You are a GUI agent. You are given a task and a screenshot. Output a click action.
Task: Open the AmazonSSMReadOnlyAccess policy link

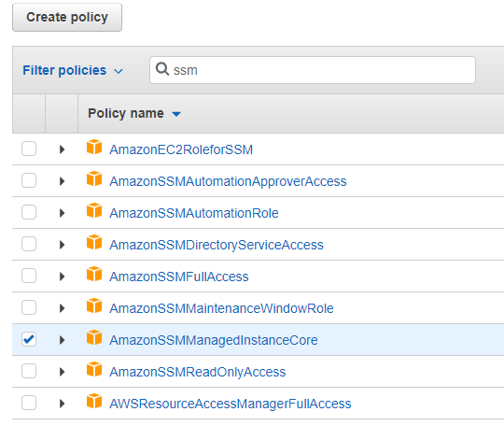tap(197, 372)
